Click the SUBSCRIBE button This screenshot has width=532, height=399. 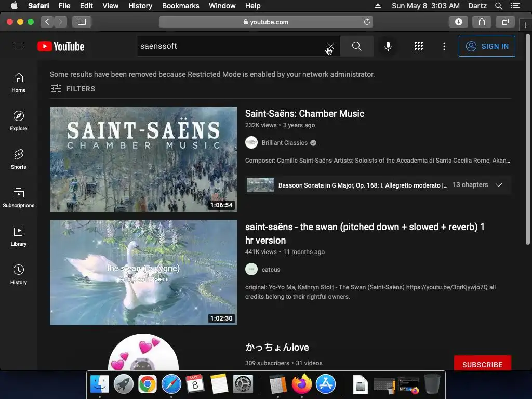tap(482, 364)
